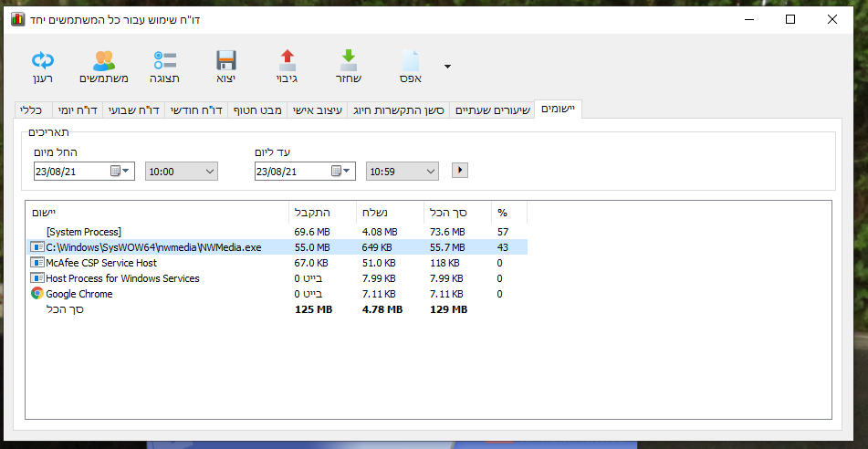Image resolution: width=868 pixels, height=449 pixels.
Task: Switch to the עיצוב אישי tab
Action: click(x=316, y=110)
